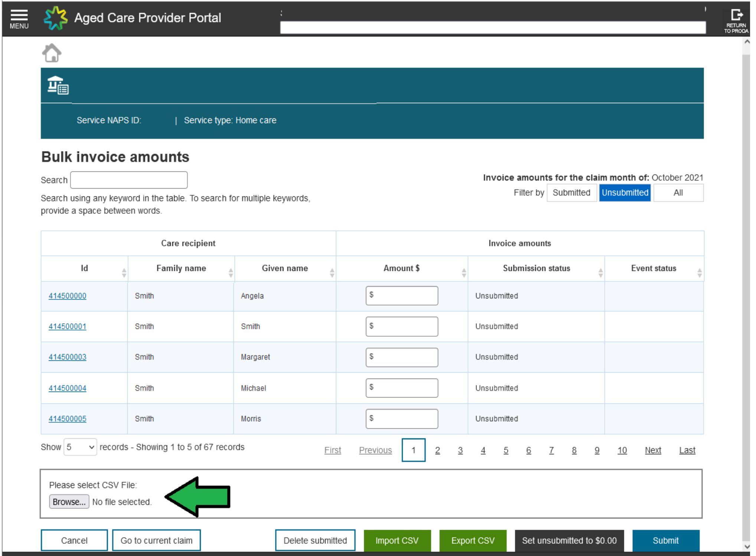Filter invoices by Submitted

click(x=572, y=193)
